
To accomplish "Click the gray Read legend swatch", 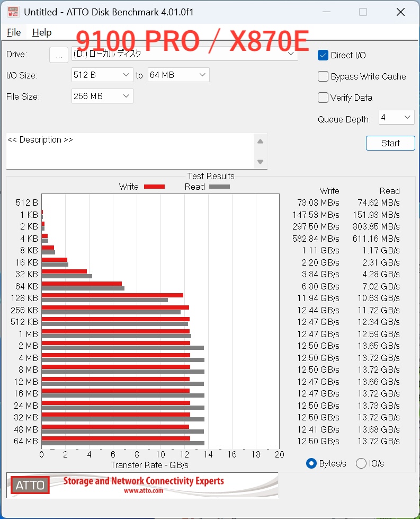I will tap(220, 187).
